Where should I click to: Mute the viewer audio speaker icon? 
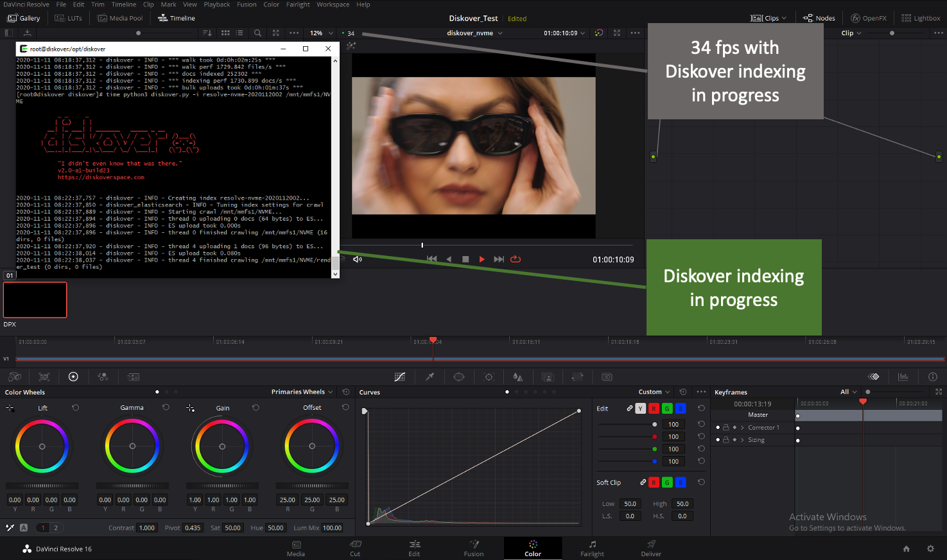[x=358, y=259]
